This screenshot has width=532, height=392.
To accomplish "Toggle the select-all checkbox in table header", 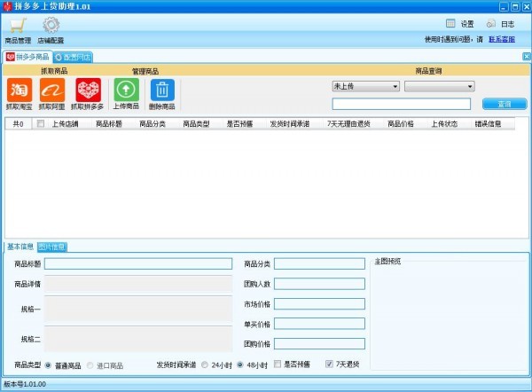I will (41, 123).
